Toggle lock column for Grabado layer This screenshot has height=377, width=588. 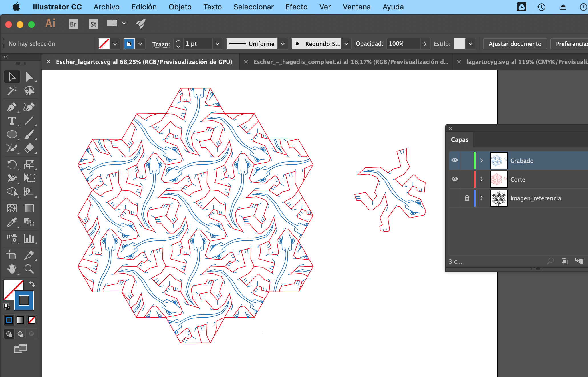(x=467, y=160)
